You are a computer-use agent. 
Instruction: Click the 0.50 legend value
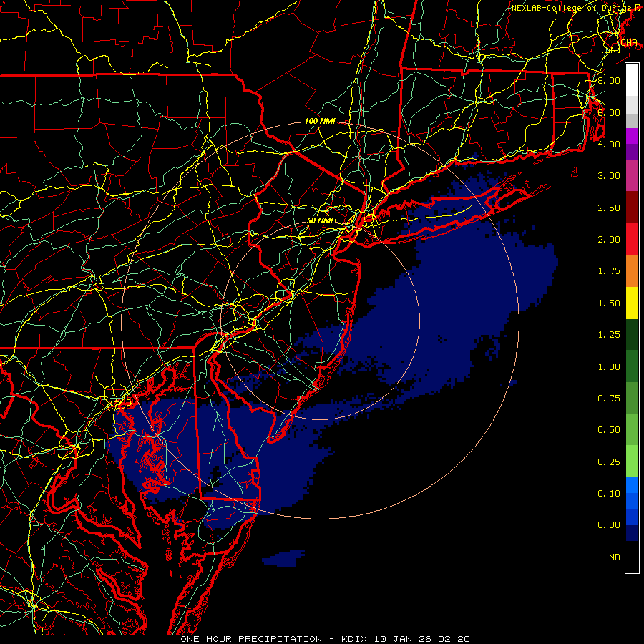pos(609,430)
